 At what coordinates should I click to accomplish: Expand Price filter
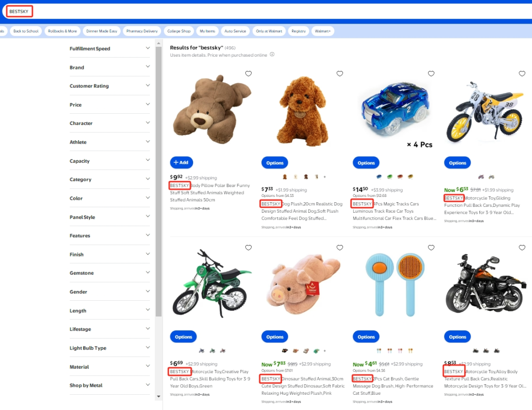pyautogui.click(x=109, y=105)
